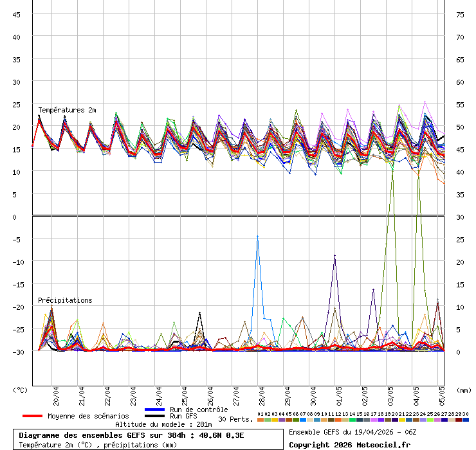476x450 pixels.
Task: Select perturbation 14 green swatch
Action: (352, 420)
